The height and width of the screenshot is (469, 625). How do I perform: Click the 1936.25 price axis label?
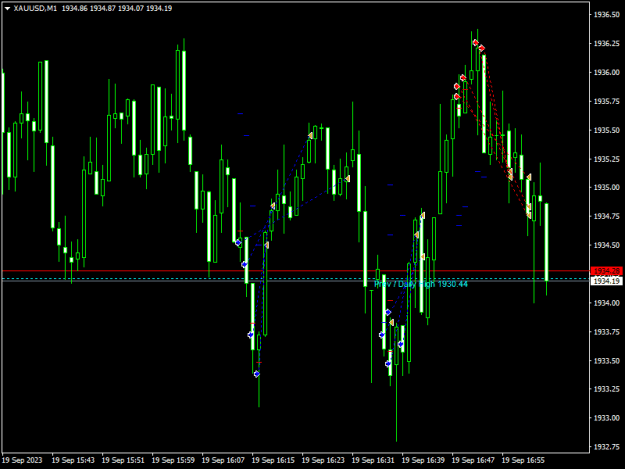coord(607,43)
